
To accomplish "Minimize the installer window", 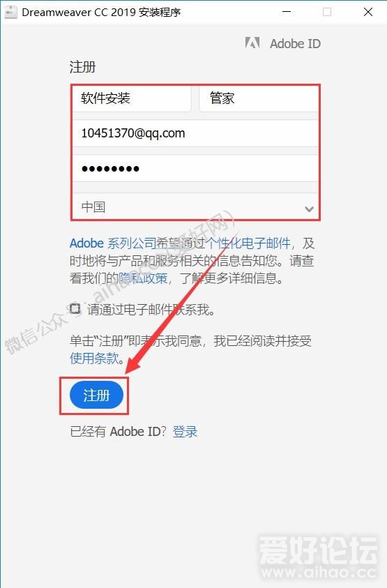I will pyautogui.click(x=287, y=12).
